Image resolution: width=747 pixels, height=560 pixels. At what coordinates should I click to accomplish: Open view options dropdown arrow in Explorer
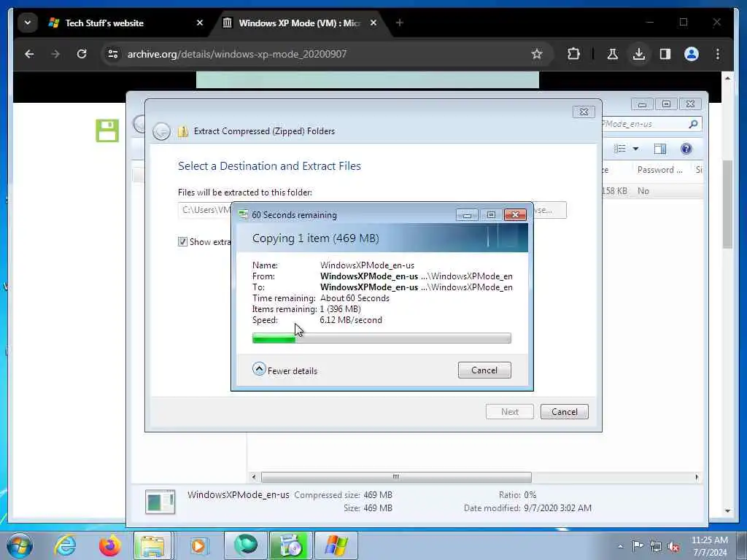click(635, 149)
